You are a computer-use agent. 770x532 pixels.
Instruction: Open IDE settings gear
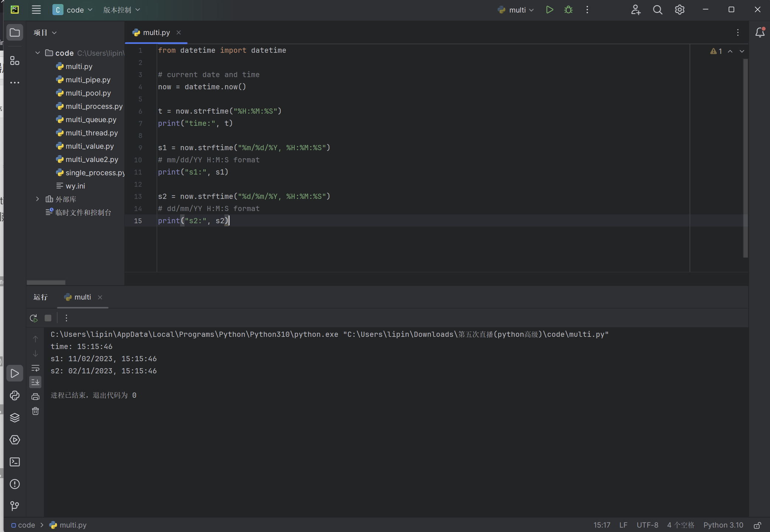tap(680, 10)
